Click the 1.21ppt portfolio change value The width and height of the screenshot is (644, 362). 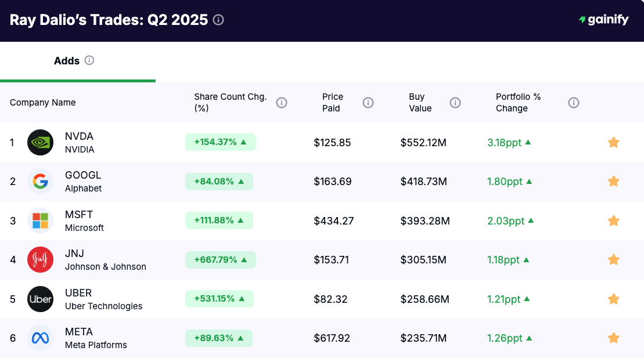click(504, 299)
